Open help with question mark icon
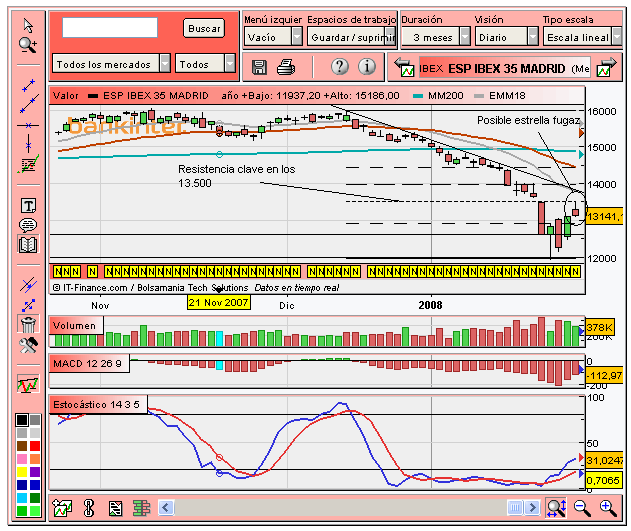 coord(340,66)
